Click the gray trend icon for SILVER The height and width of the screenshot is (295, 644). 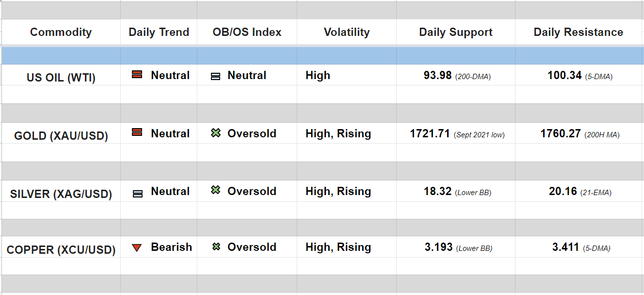click(x=138, y=194)
